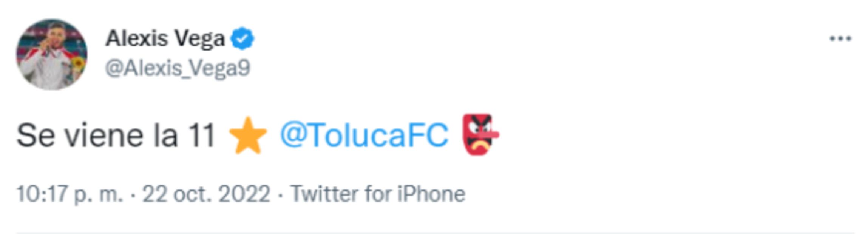Click the word "Se" starting the tweet
This screenshot has height=234, width=868.
36,136
